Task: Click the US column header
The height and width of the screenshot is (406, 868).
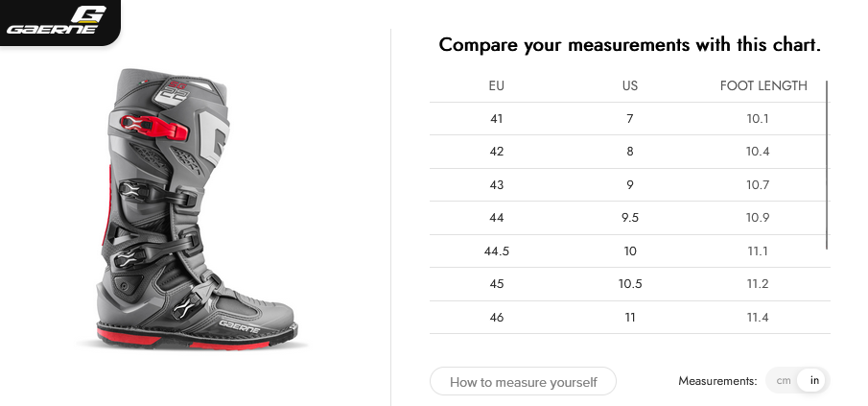Action: point(630,85)
